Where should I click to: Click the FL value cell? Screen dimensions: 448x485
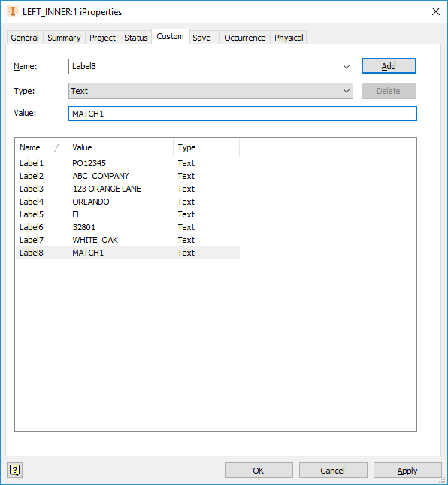pos(77,214)
